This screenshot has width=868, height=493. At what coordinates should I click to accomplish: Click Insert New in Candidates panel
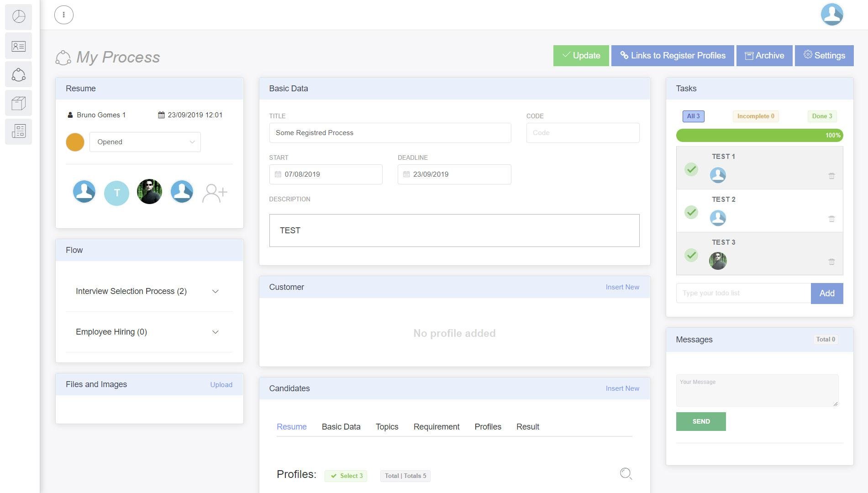pos(622,388)
